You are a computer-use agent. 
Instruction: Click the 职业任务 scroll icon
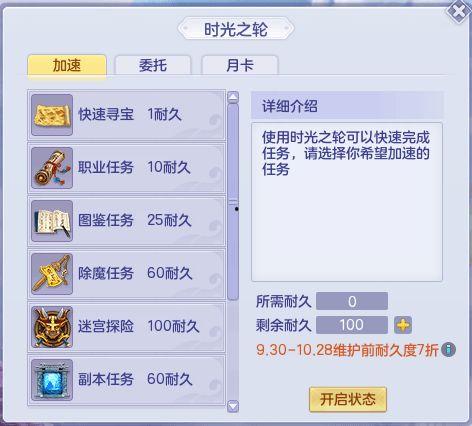(52, 168)
